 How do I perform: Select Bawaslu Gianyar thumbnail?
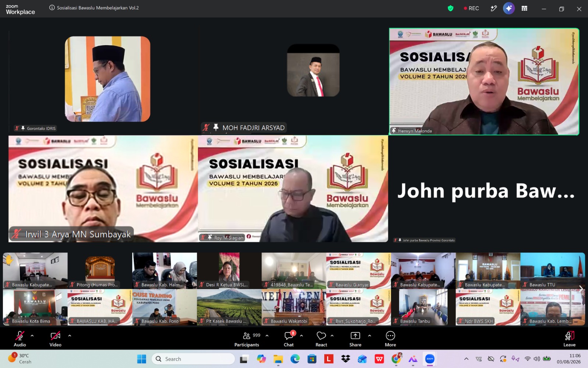(x=358, y=270)
